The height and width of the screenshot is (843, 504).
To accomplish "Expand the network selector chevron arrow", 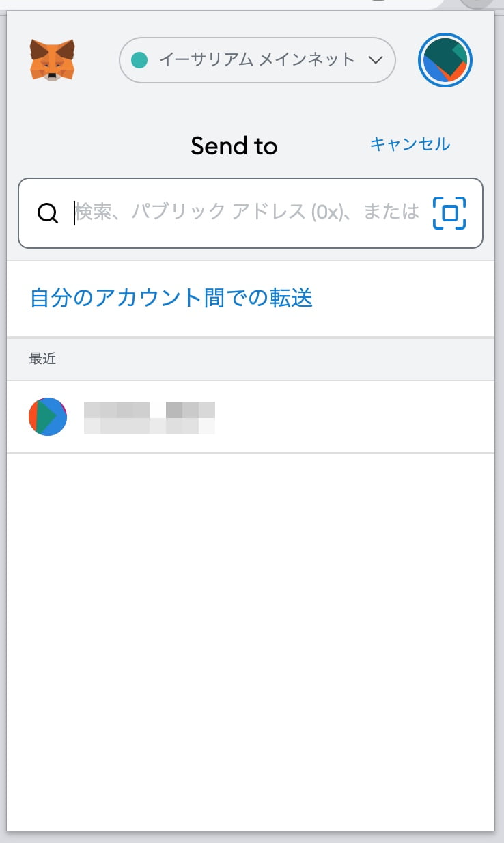I will (375, 60).
